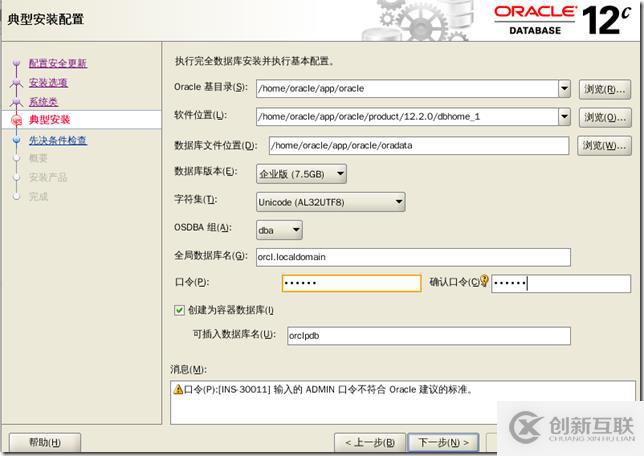The height and width of the screenshot is (456, 644).
Task: Click the current-step marker beside 典型安装
Action: (16, 120)
